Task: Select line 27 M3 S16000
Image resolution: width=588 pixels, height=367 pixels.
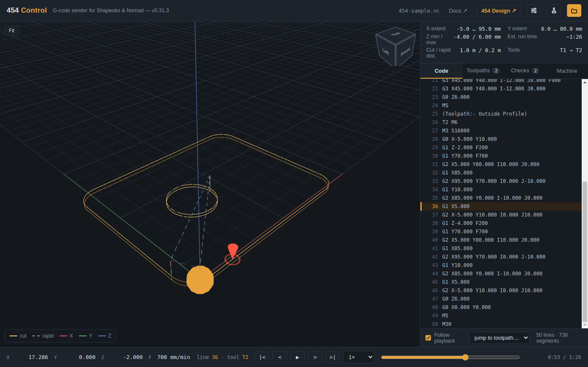Action: (501, 131)
